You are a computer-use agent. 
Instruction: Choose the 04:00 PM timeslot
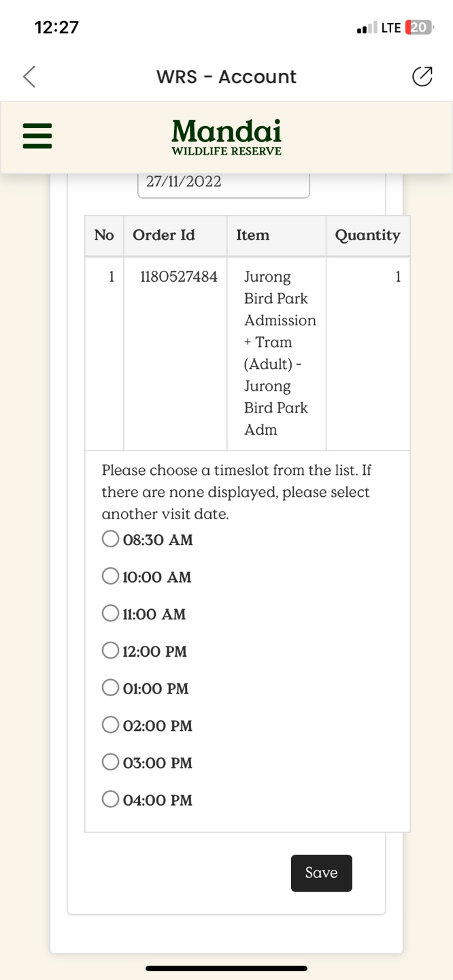pyautogui.click(x=110, y=800)
